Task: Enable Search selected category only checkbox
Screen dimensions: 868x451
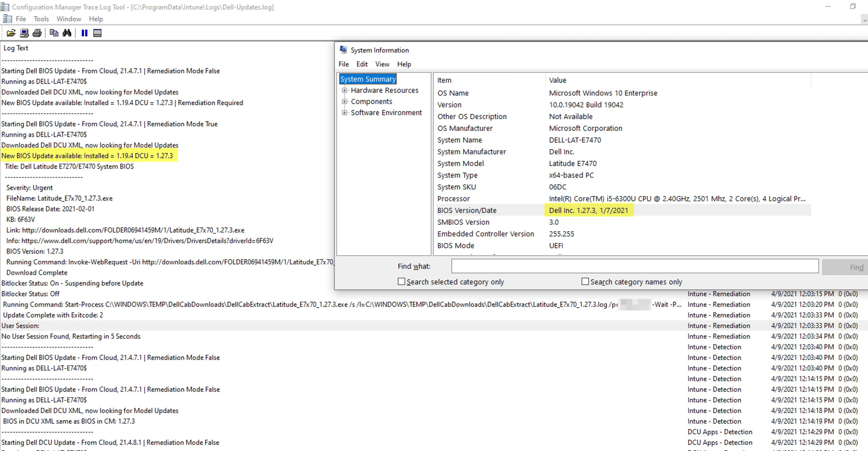Action: click(401, 281)
